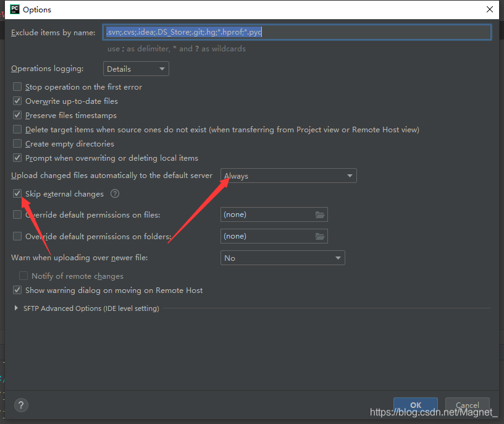Click the 'Upload changed files automatically' label
Screen dimensions: 504x424
pyautogui.click(x=112, y=176)
